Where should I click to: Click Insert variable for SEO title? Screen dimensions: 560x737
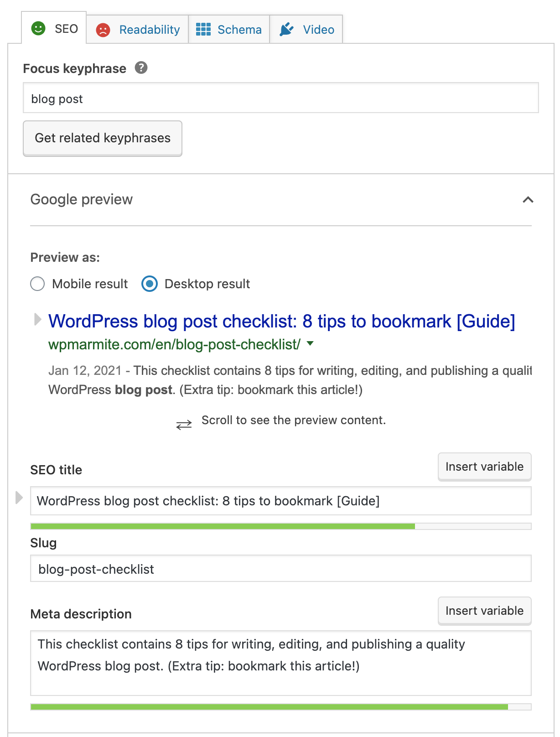point(484,467)
